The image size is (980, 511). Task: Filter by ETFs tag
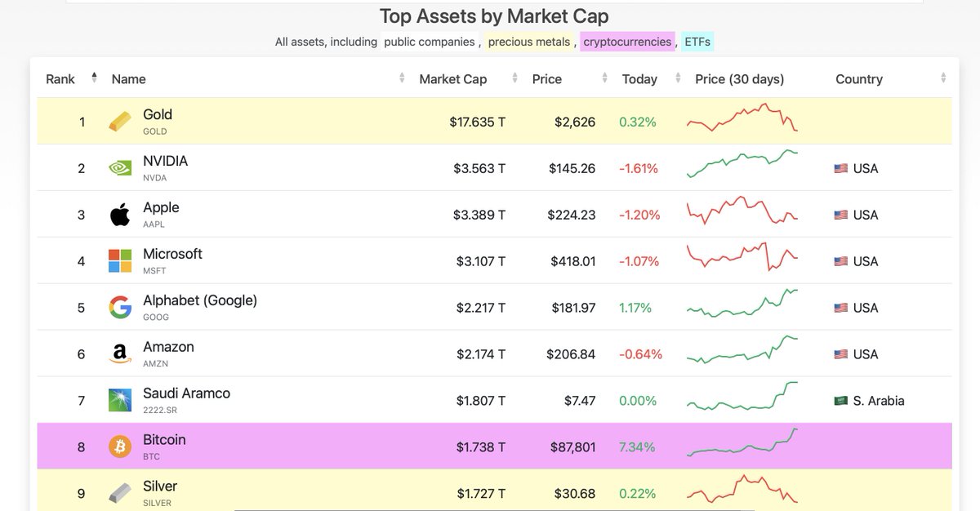click(697, 42)
